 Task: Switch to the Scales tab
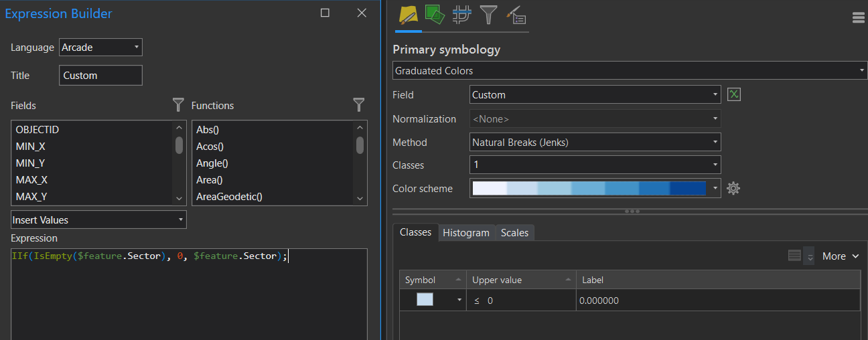tap(514, 233)
